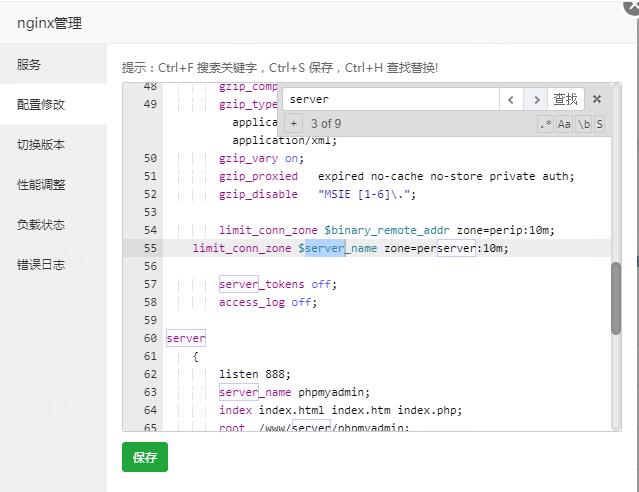Image resolution: width=639 pixels, height=492 pixels.
Task: Click the opening brace on line 61
Action: click(x=196, y=357)
